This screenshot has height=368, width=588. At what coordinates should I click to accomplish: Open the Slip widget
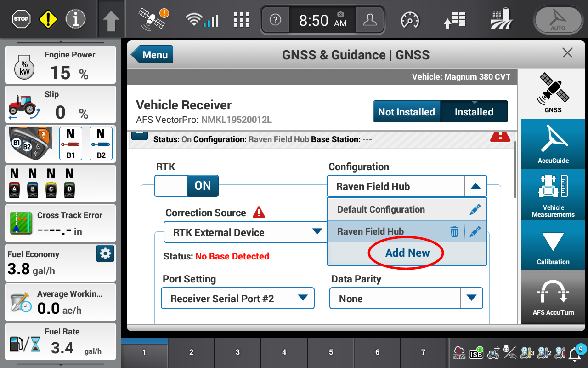pos(60,104)
